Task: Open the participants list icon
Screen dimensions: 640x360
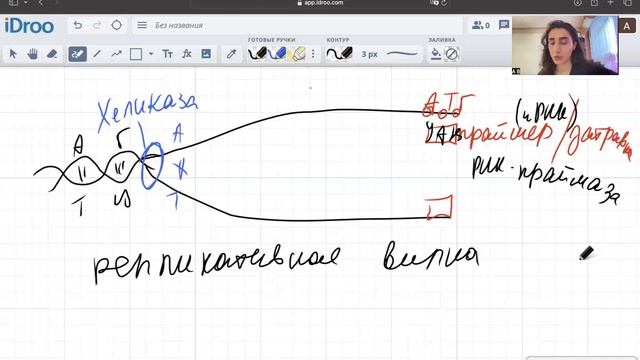Action: click(x=480, y=25)
